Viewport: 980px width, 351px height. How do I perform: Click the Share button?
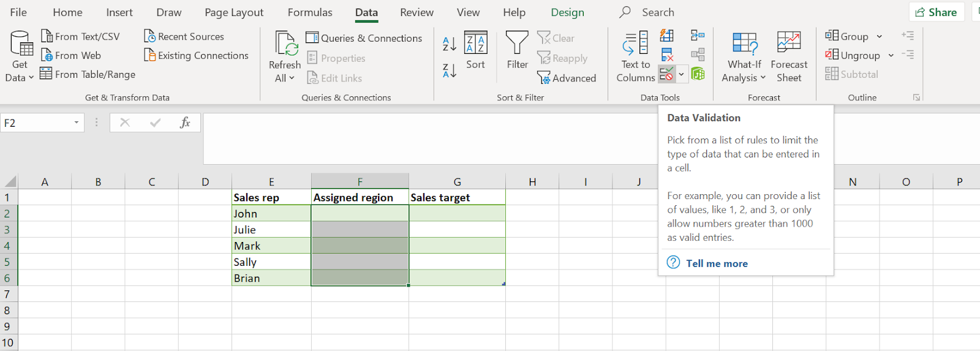pos(937,12)
